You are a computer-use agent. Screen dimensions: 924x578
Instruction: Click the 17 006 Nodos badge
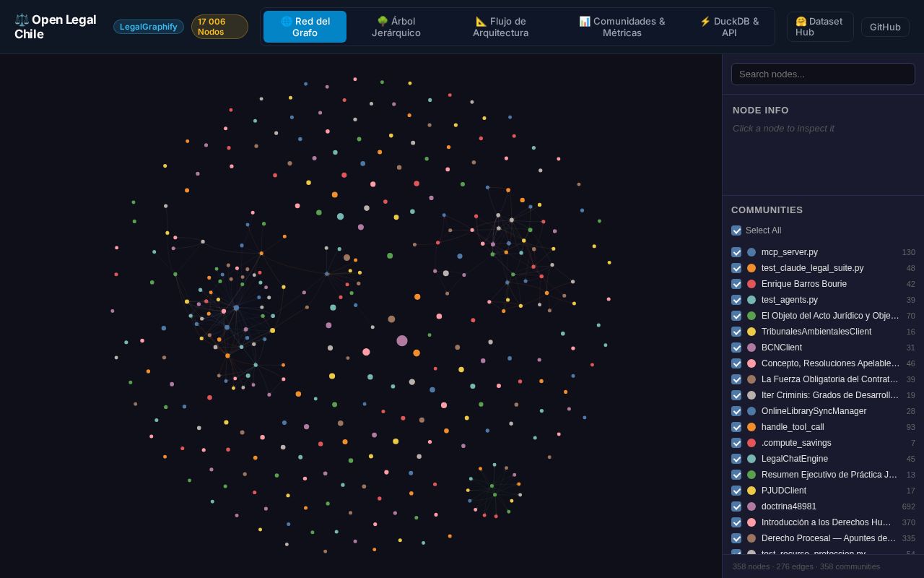(219, 27)
